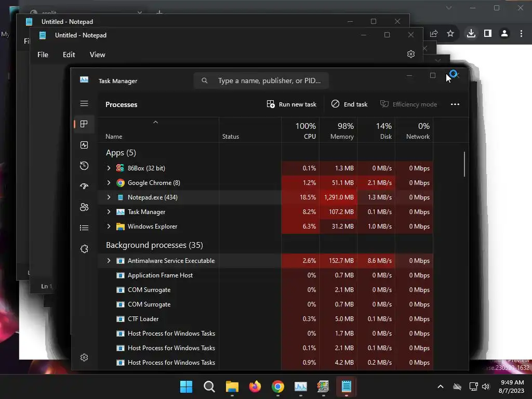The height and width of the screenshot is (399, 532).
Task: Sort processes by Disk column
Action: tap(376, 130)
